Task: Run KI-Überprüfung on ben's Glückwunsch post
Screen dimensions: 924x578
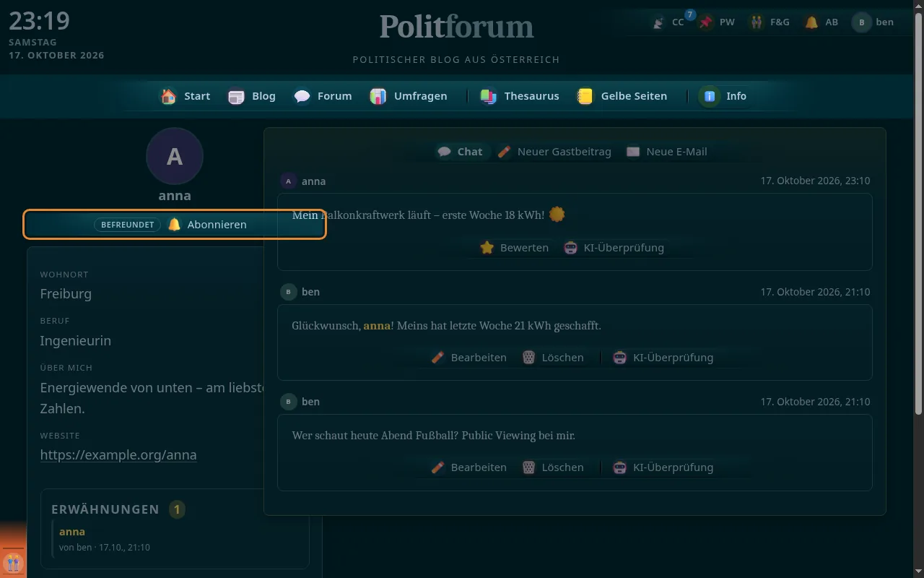Action: [x=663, y=358]
